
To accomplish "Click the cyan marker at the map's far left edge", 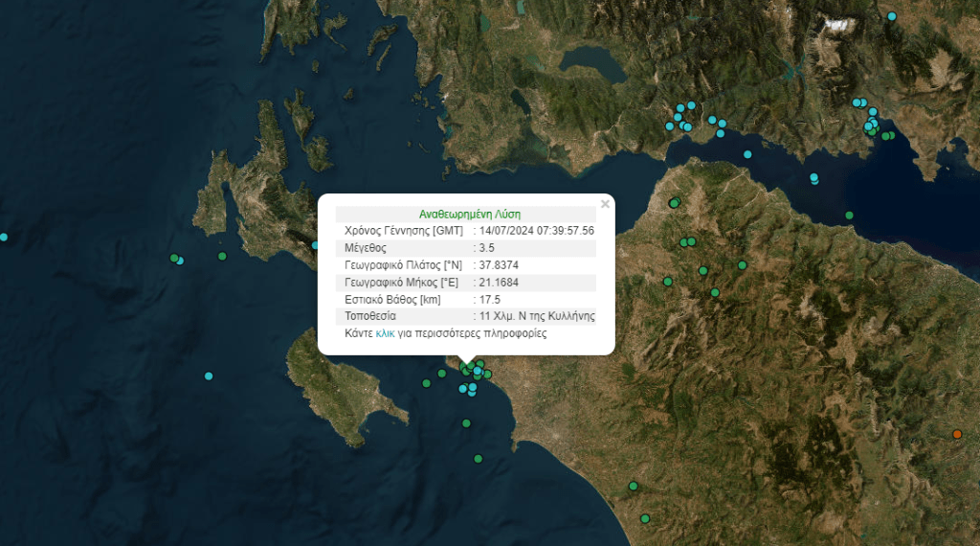I will pos(4,237).
